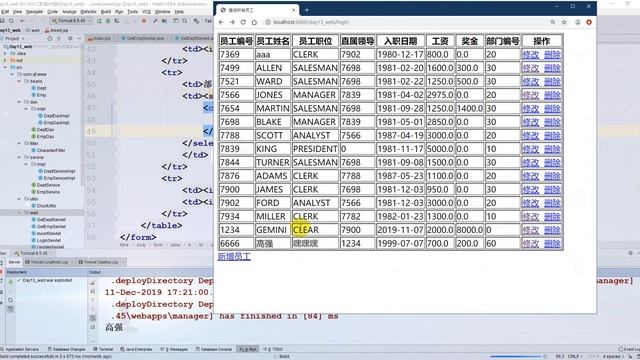Viewport: 640px width, 360px height.
Task: Open the Refactor menu
Action: click(89, 12)
